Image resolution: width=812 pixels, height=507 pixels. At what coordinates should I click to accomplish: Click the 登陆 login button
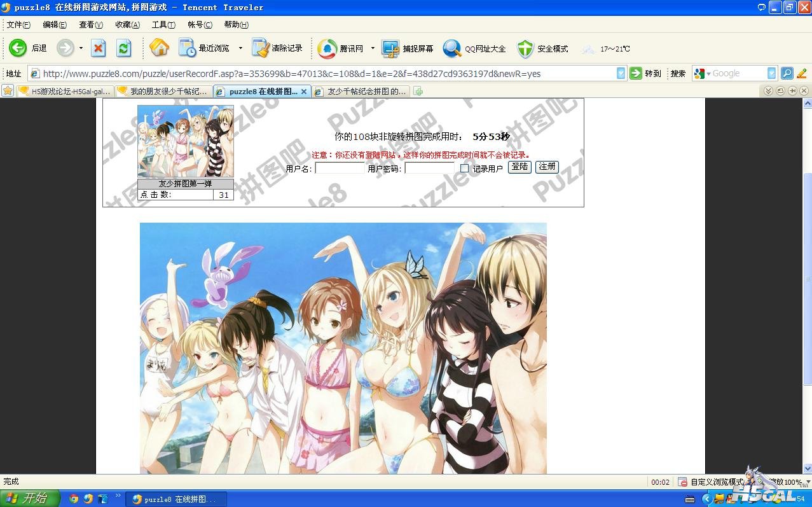pos(519,167)
